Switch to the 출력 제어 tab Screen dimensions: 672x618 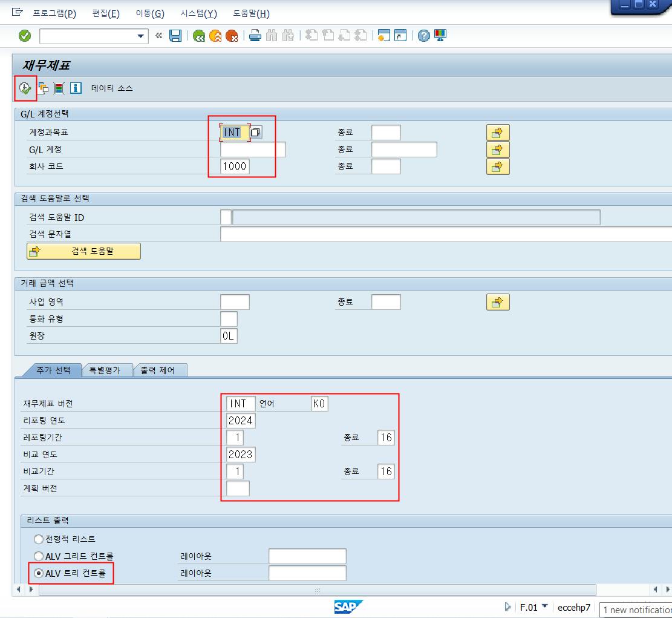[x=158, y=370]
